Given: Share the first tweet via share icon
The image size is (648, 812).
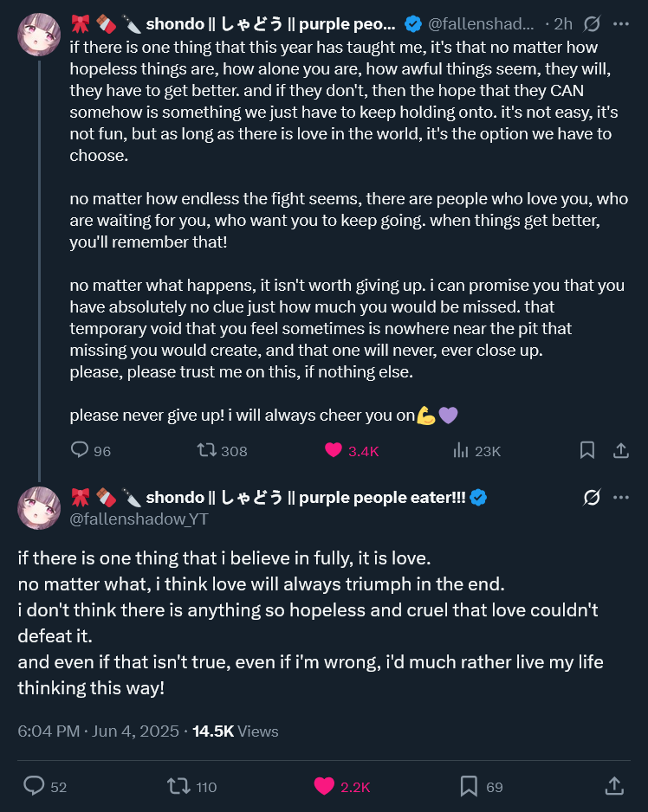Looking at the screenshot, I should (620, 450).
